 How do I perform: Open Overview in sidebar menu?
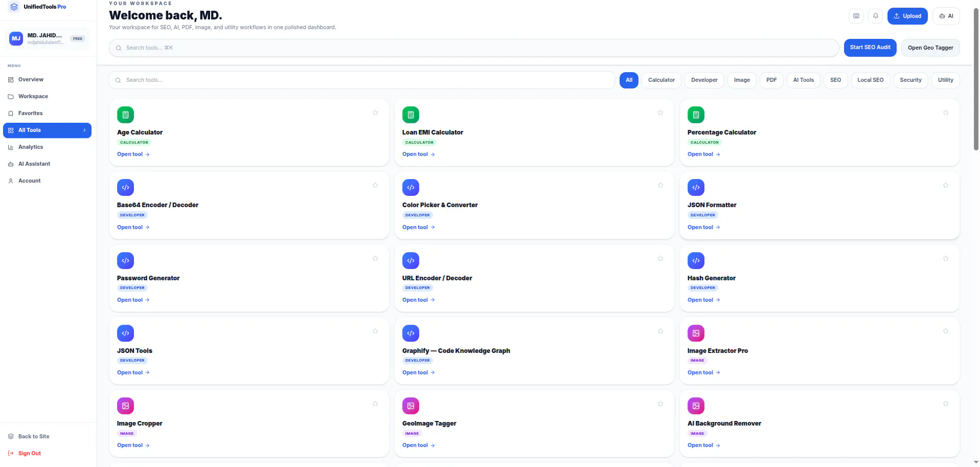click(x=47, y=79)
